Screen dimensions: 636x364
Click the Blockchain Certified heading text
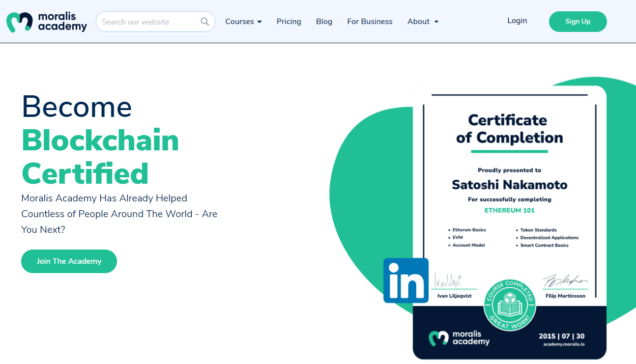(x=100, y=157)
